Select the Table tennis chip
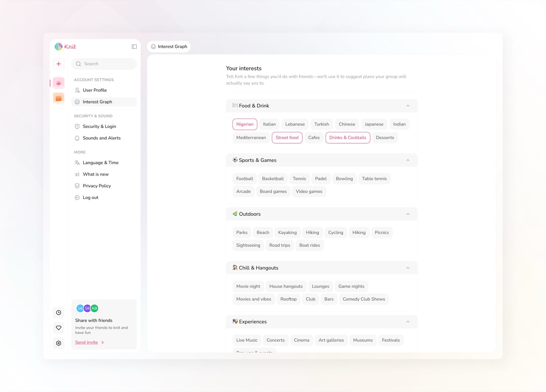The width and height of the screenshot is (546, 392). coord(374,178)
